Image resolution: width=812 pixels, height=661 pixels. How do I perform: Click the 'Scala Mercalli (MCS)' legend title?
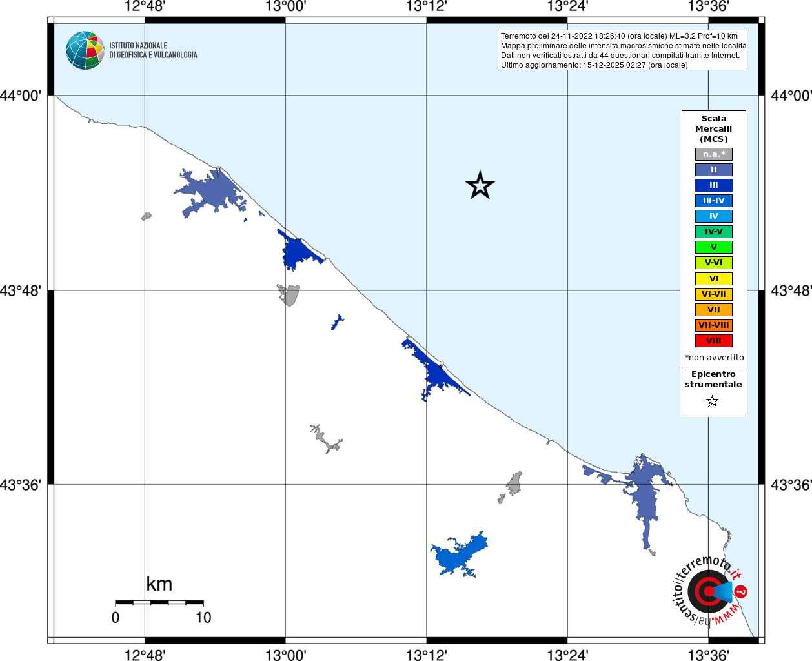point(713,129)
